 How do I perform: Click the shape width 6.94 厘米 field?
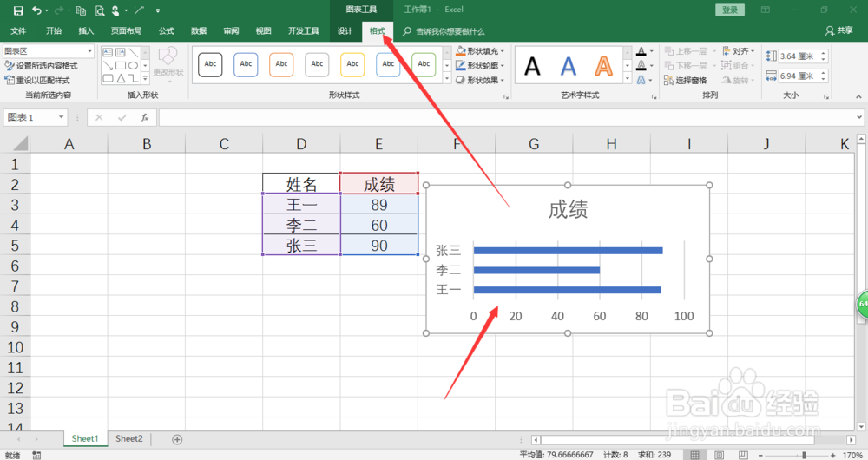coord(799,76)
